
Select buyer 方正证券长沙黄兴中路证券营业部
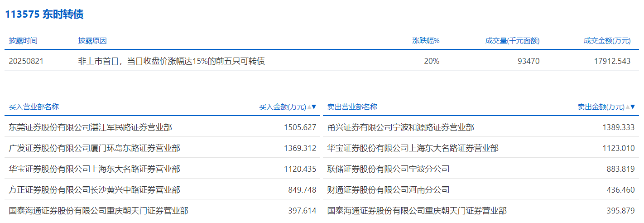94,190
